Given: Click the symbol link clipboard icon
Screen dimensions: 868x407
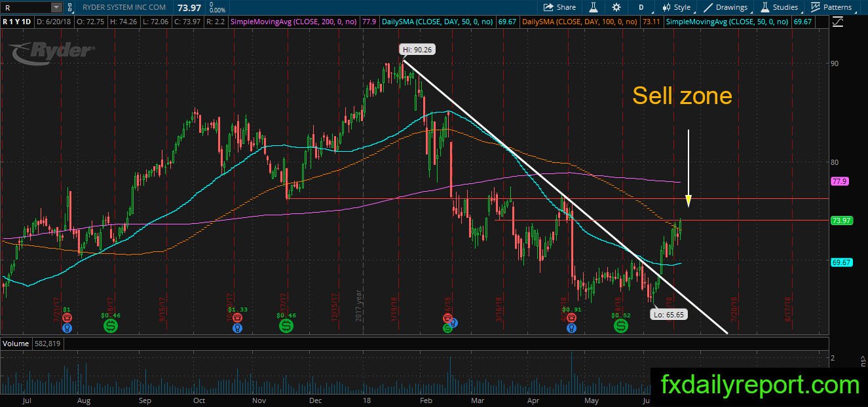Looking at the screenshot, I should tap(71, 7).
